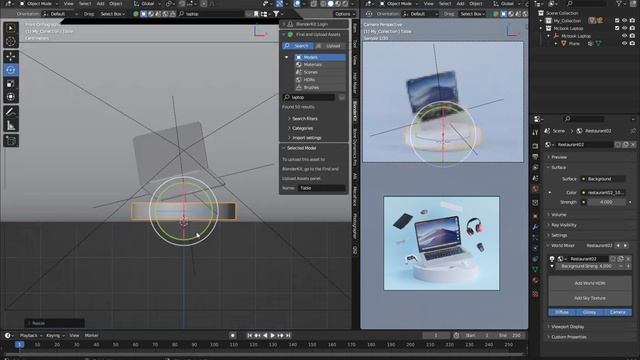This screenshot has height=360, width=640.
Task: Expand the Import settings section
Action: point(306,138)
